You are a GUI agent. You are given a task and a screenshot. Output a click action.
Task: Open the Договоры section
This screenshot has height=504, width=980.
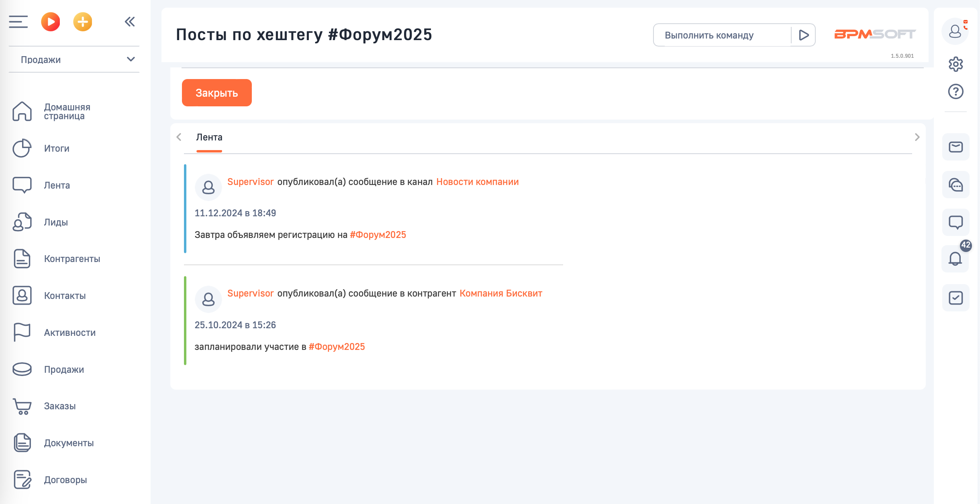65,480
